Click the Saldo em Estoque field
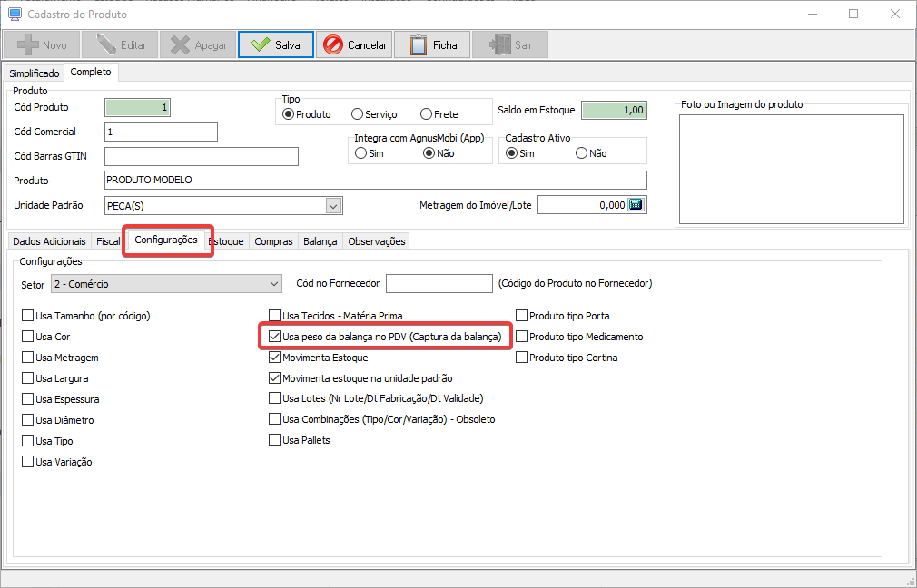The width and height of the screenshot is (917, 588). click(x=614, y=110)
